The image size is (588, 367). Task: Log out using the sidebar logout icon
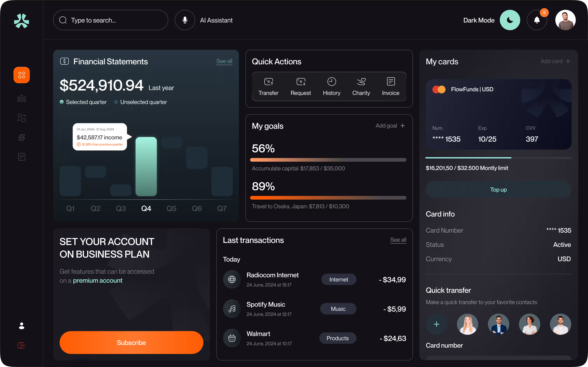[x=21, y=345]
